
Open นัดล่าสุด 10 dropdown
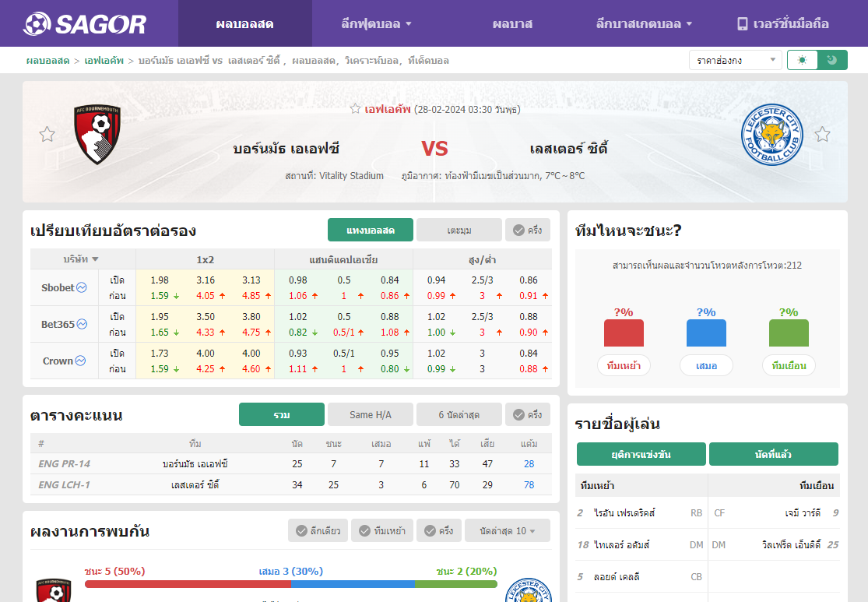(508, 530)
